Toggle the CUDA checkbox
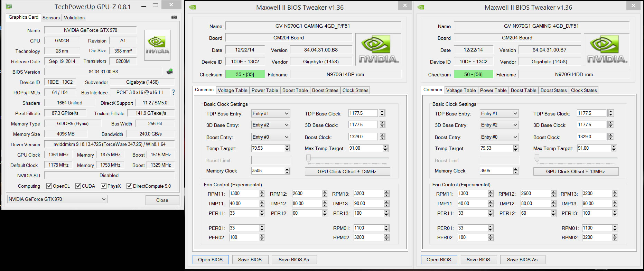 point(78,186)
